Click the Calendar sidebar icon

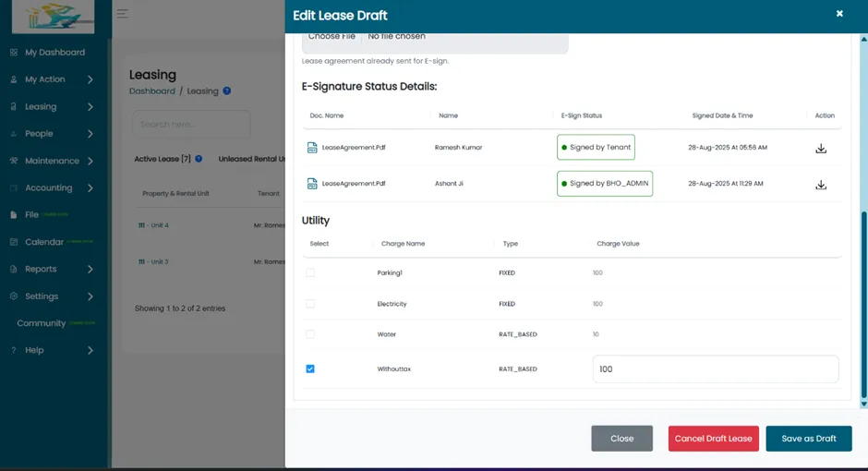pyautogui.click(x=13, y=242)
